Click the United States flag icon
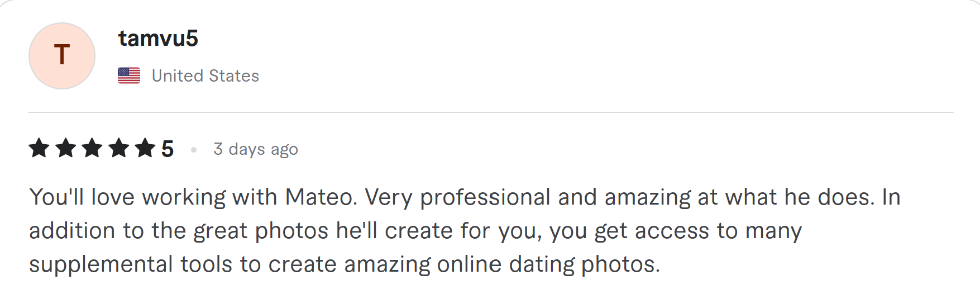 pyautogui.click(x=129, y=75)
